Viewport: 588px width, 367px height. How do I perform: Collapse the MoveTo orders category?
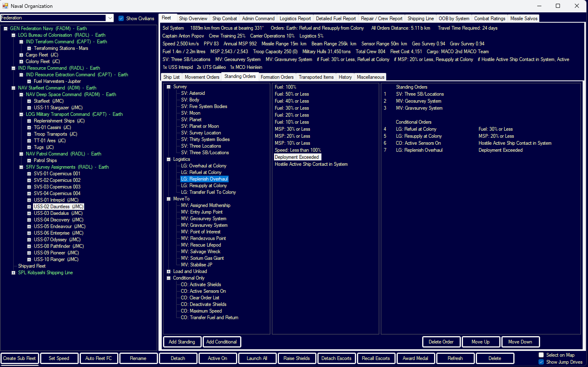tap(168, 199)
